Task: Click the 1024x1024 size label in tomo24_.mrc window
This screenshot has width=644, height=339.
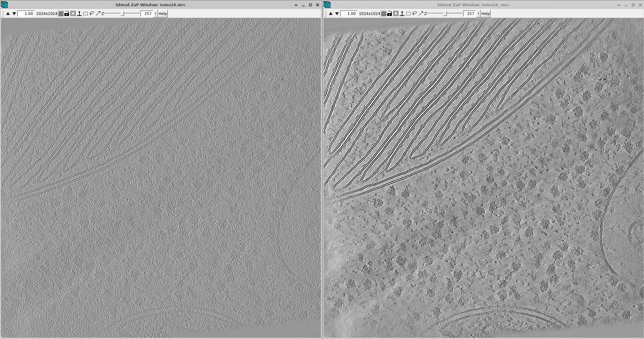Action: pyautogui.click(x=369, y=13)
